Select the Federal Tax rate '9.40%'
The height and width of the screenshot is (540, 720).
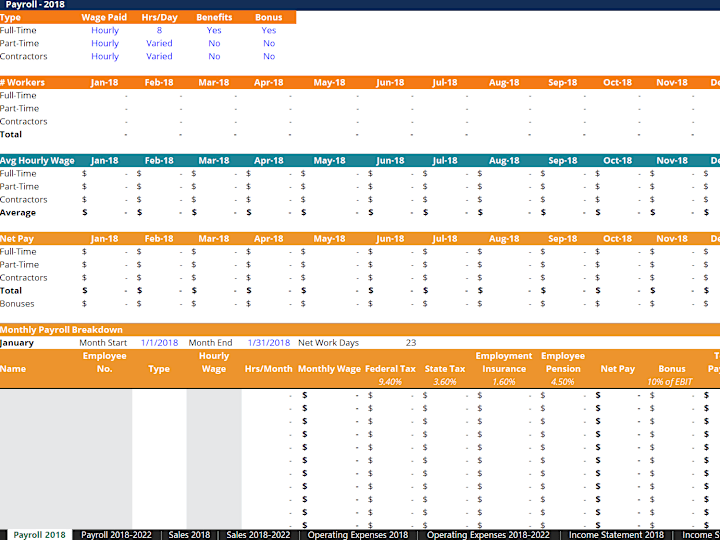click(390, 382)
